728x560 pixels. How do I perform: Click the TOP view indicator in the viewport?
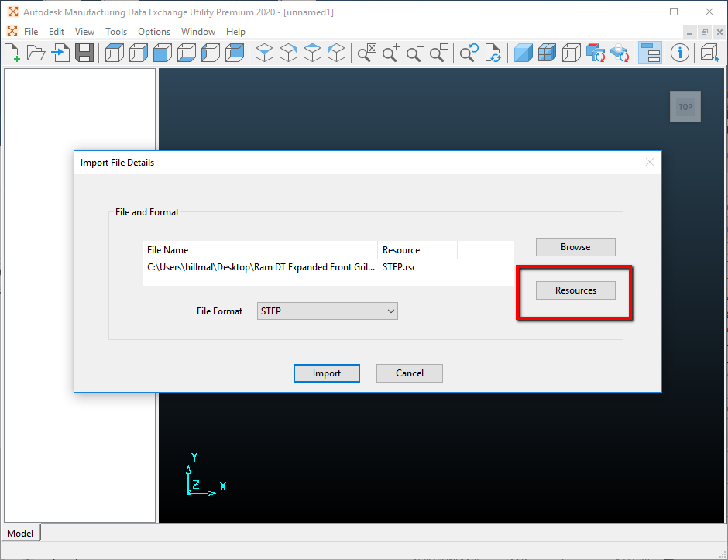point(685,107)
